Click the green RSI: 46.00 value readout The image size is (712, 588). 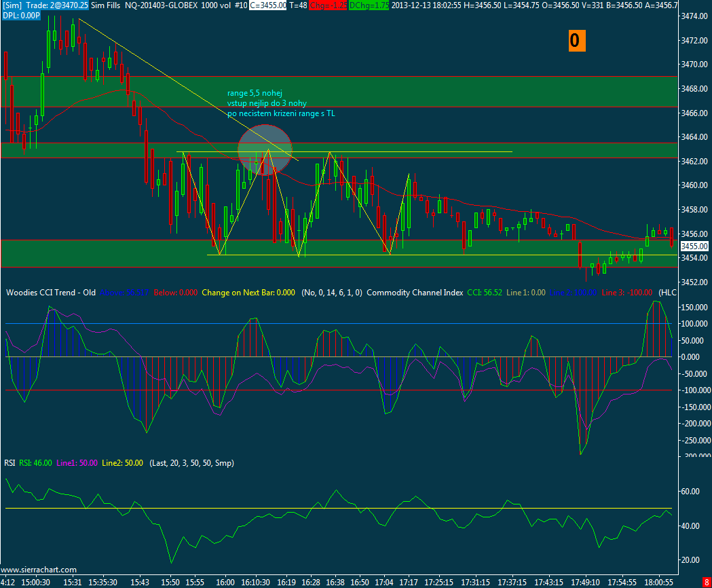pyautogui.click(x=35, y=463)
